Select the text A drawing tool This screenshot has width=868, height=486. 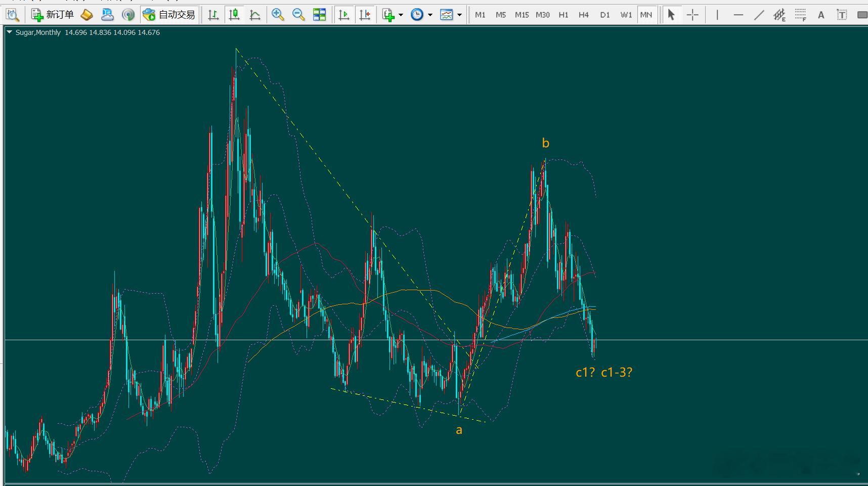821,15
